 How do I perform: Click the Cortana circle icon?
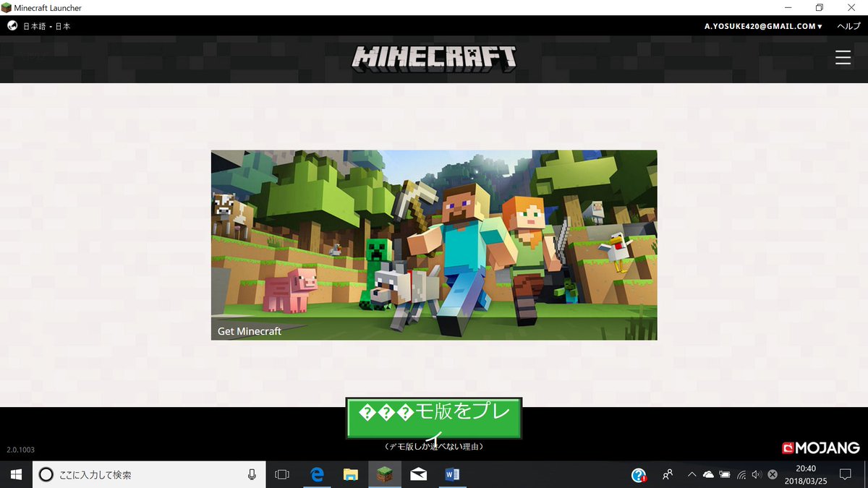pos(46,474)
